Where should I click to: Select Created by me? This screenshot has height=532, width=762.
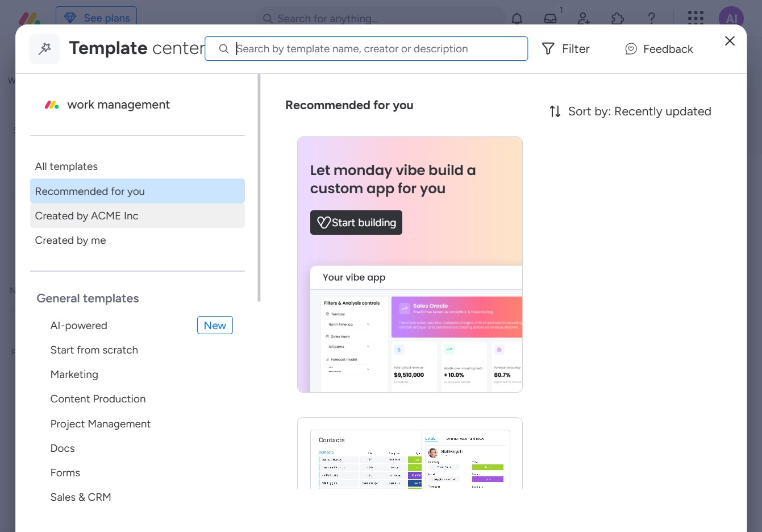[138, 240]
